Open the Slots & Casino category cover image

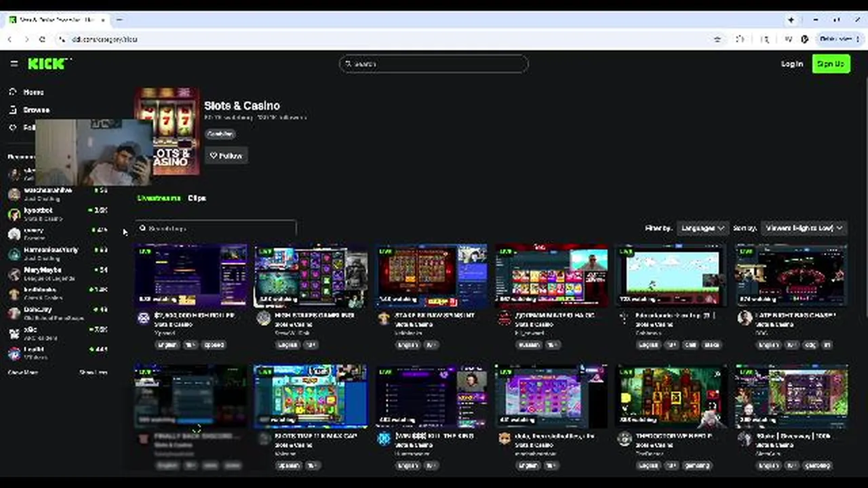[167, 130]
